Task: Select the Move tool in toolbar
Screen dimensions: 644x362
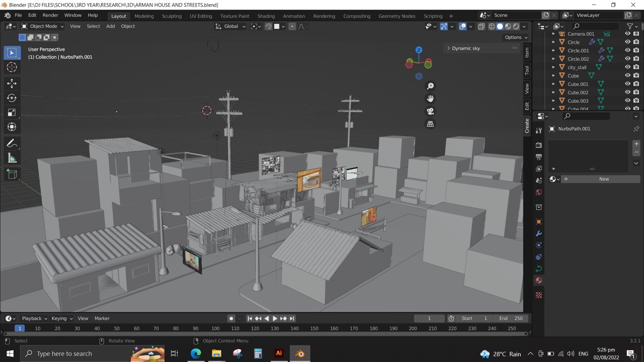Action: (12, 83)
